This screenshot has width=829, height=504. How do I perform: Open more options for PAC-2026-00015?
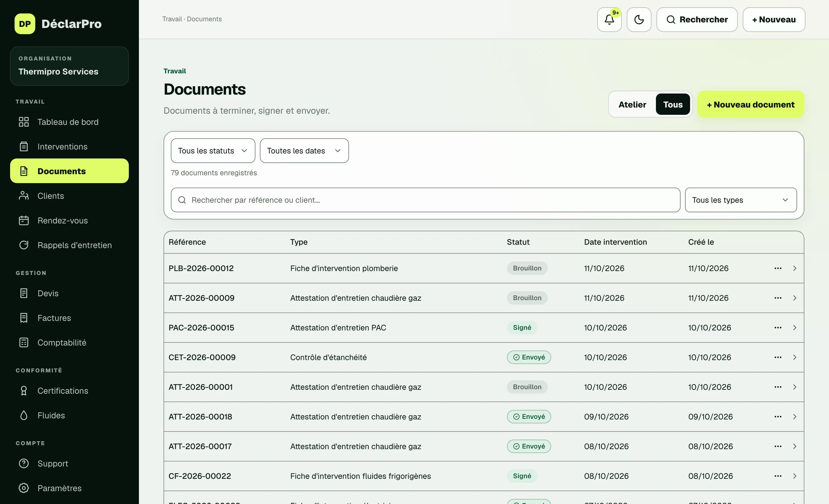[x=777, y=327]
